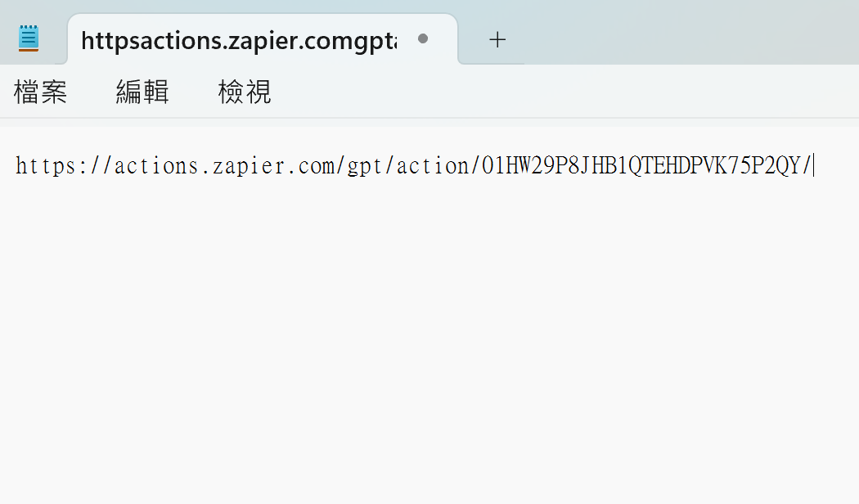859x504 pixels.
Task: Open a new tab with plus button
Action: pos(497,39)
